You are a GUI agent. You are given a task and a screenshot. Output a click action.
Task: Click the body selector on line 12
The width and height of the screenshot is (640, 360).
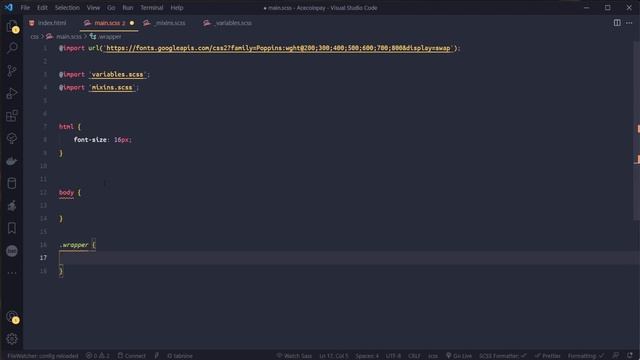(x=67, y=192)
